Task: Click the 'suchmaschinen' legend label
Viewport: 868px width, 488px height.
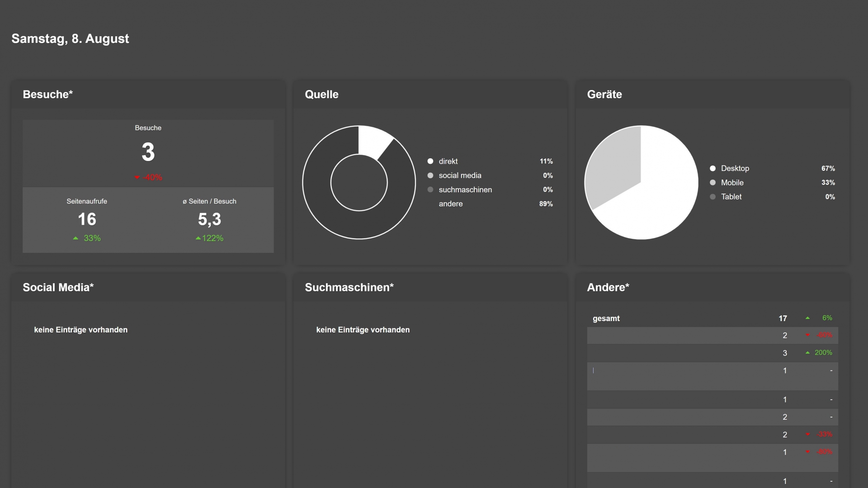Action: (x=465, y=190)
